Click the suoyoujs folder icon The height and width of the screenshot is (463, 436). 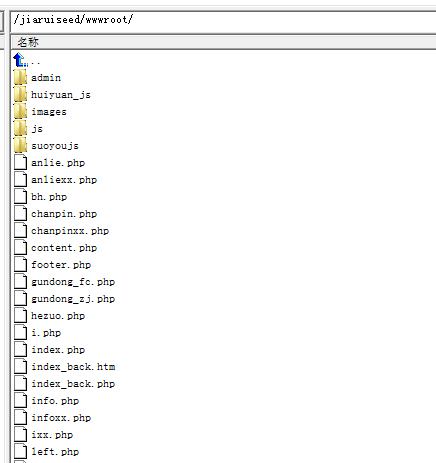point(20,146)
